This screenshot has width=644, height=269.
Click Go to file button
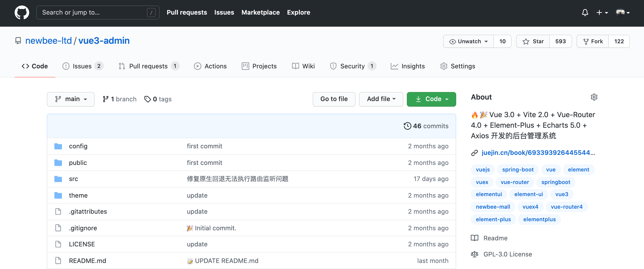[334, 99]
